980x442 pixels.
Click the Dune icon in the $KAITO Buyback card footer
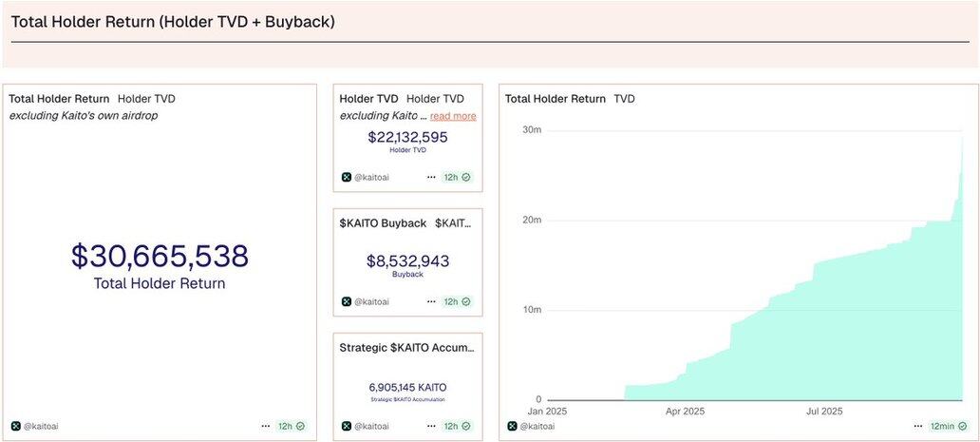[347, 301]
